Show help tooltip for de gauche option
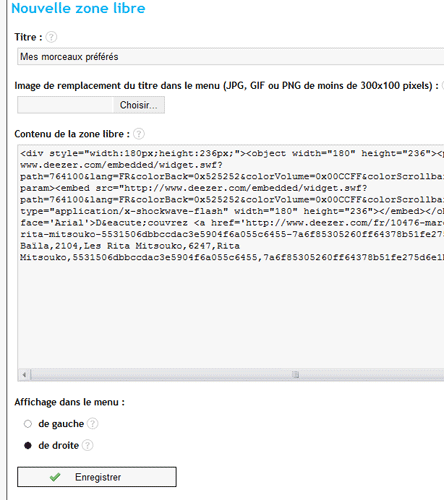 tap(92, 424)
